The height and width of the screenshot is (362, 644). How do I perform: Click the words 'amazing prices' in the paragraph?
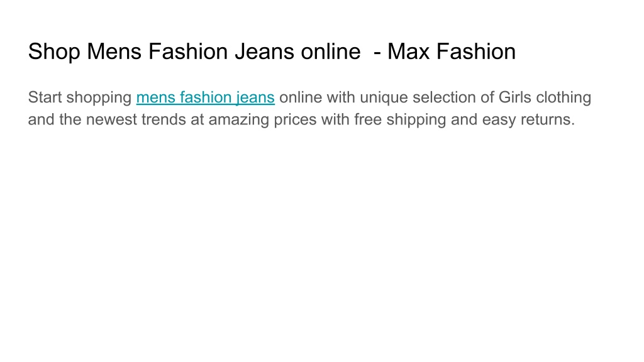pos(262,120)
